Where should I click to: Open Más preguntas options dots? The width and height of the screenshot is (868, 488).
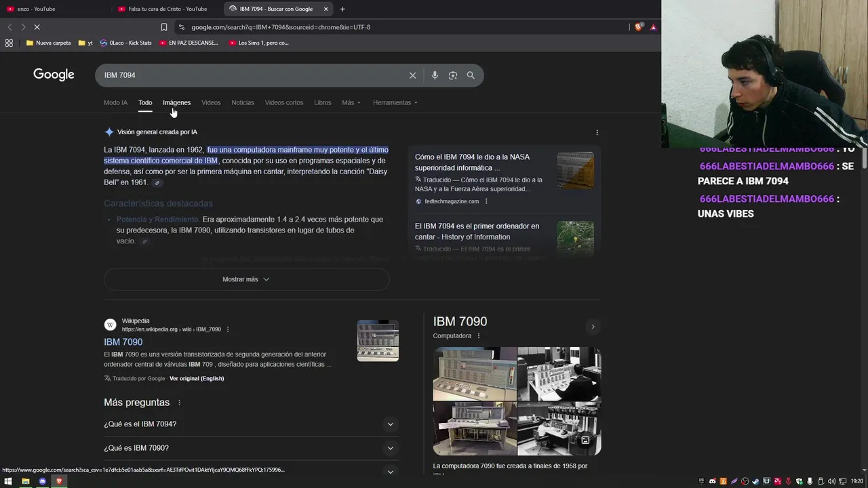[180, 403]
